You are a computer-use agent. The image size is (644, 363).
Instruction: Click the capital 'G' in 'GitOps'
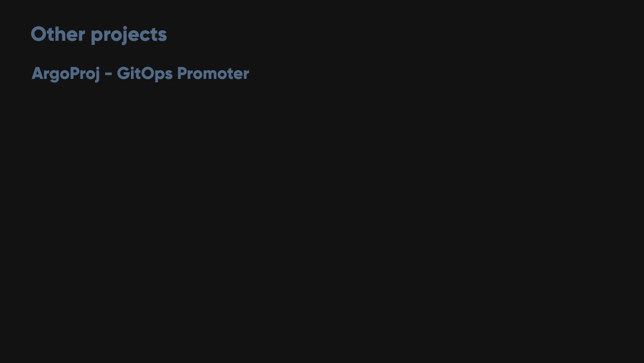tap(123, 73)
